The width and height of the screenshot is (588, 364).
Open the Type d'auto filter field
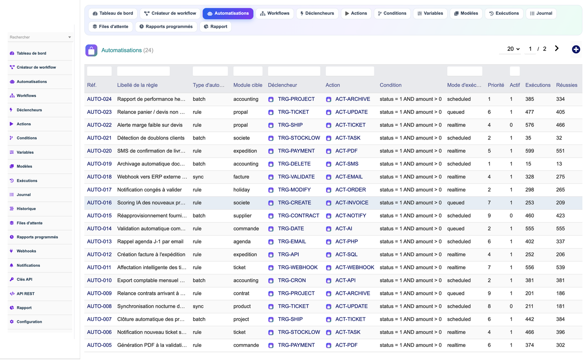pos(210,71)
